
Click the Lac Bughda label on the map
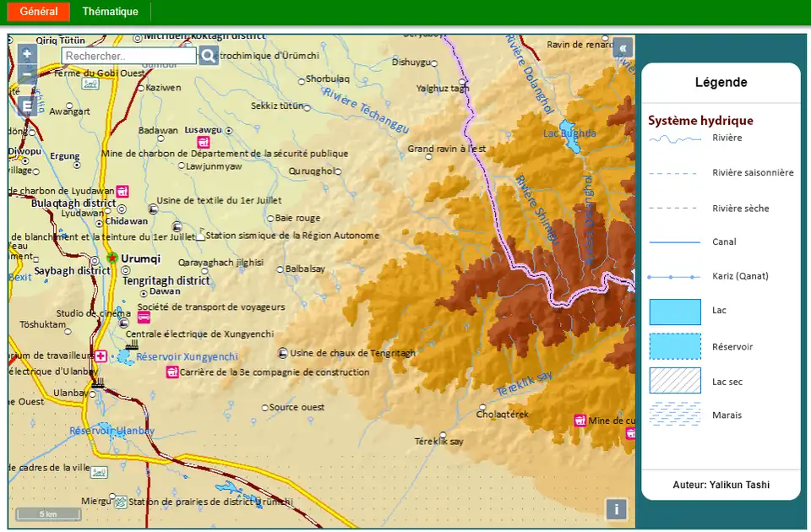569,133
